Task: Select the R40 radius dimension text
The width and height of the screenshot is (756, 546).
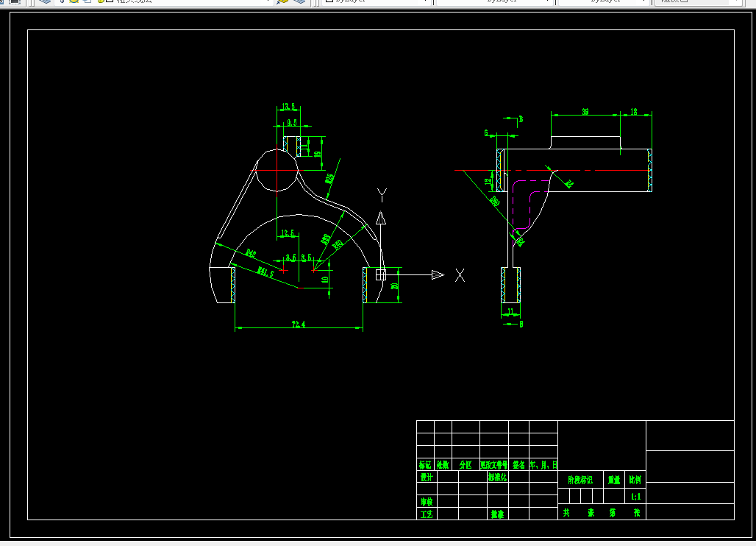Action: click(338, 244)
